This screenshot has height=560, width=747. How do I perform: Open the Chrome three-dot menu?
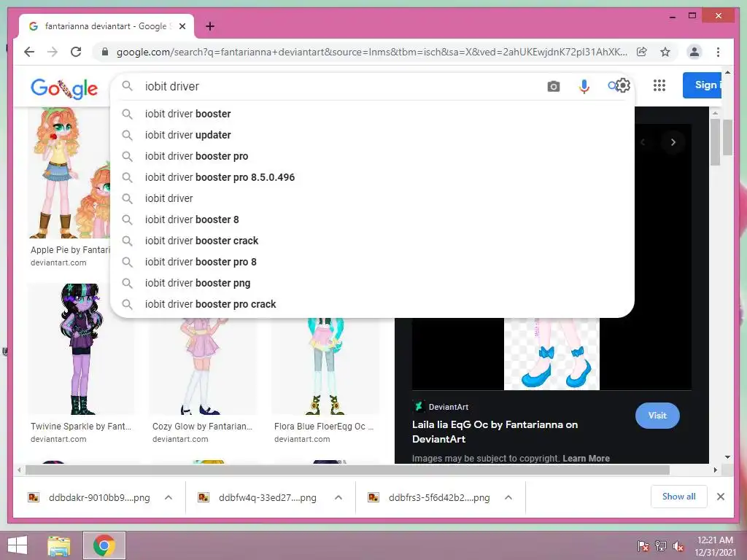(718, 52)
